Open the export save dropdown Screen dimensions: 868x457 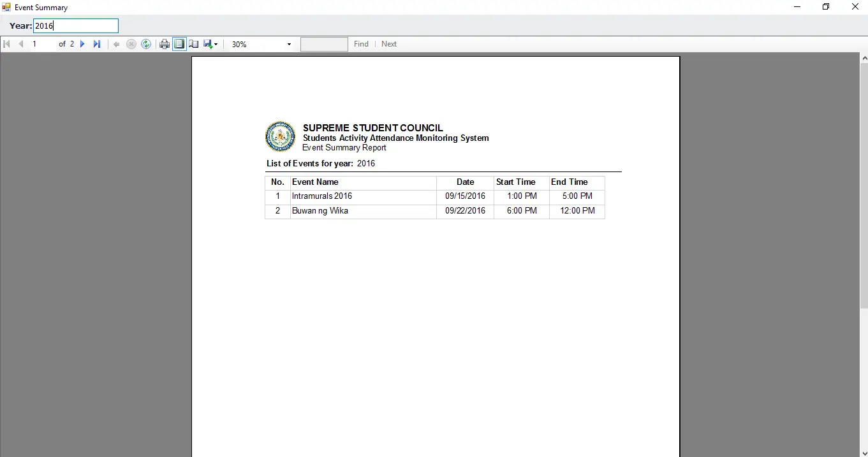click(x=210, y=44)
